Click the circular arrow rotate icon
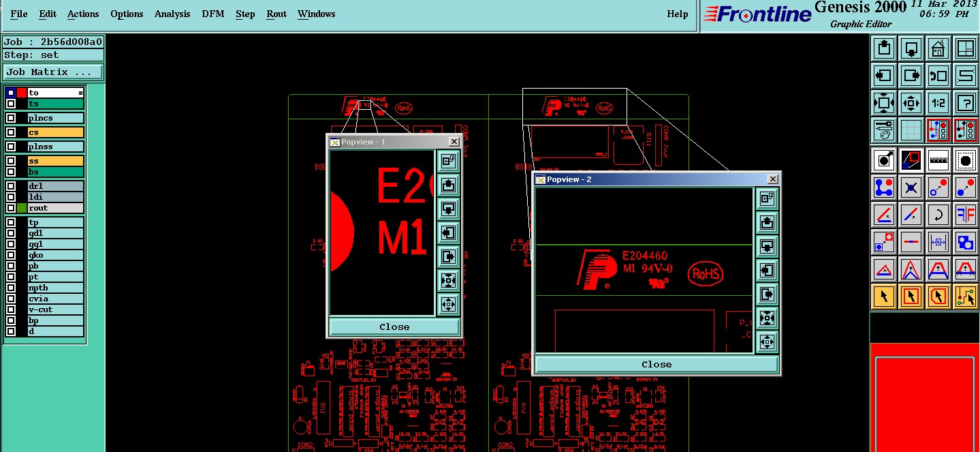 pos(938,215)
